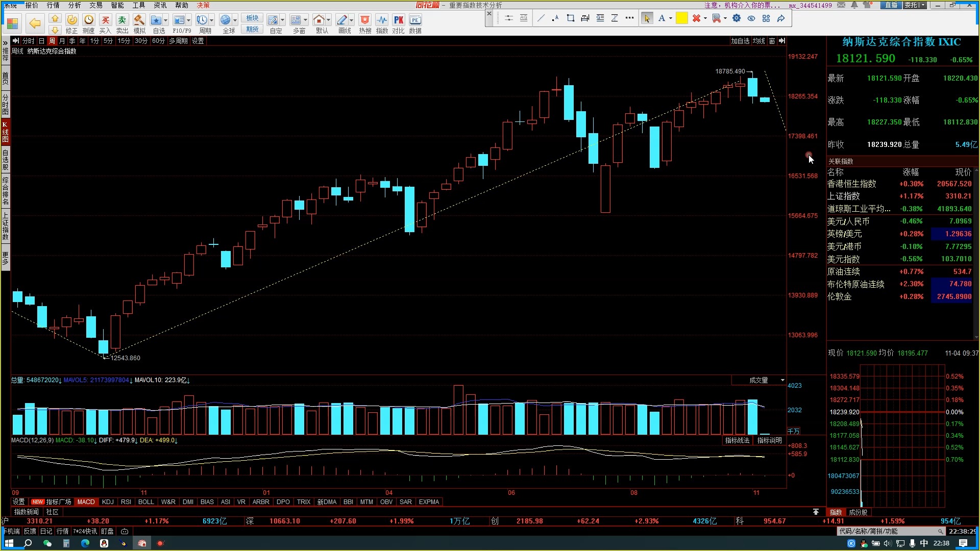Click the 代码/名称/简拼 search field
The width and height of the screenshot is (980, 551).
[891, 531]
